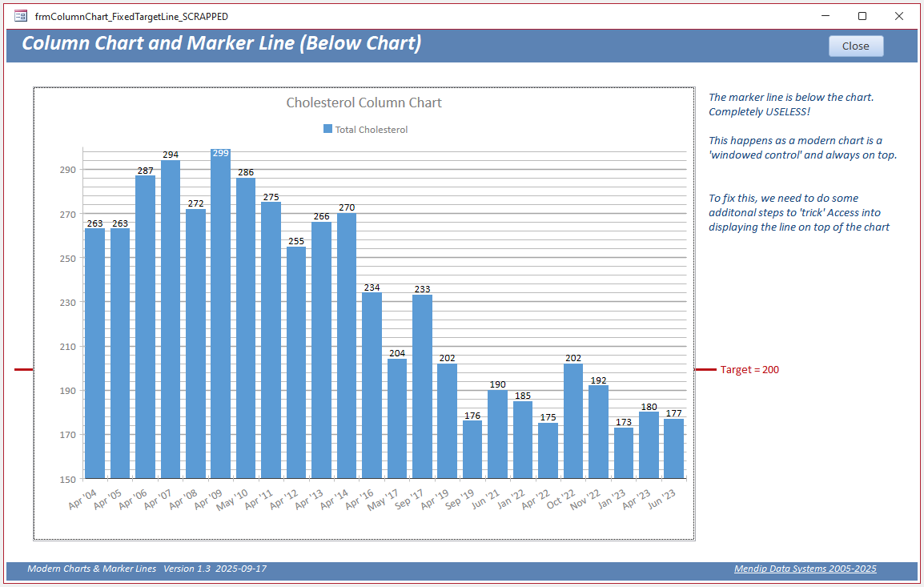924x587 pixels.
Task: Click the Jan '23 axis label
Action: [x=612, y=500]
